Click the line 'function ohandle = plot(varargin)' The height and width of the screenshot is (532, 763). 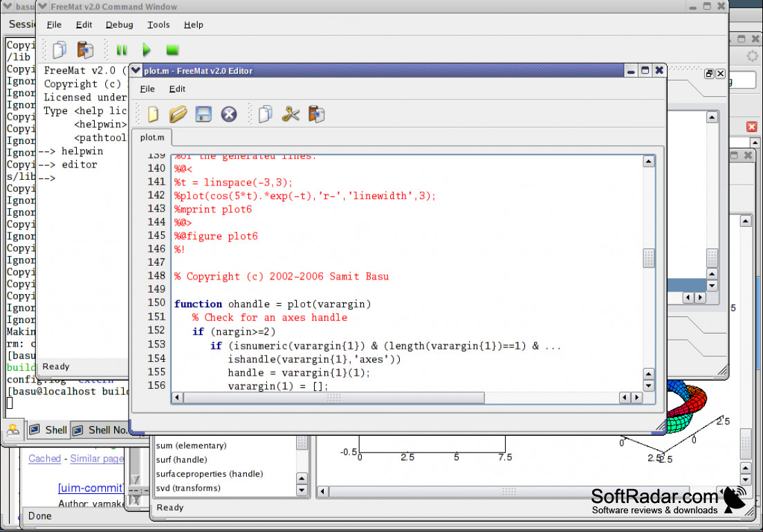[x=273, y=304]
